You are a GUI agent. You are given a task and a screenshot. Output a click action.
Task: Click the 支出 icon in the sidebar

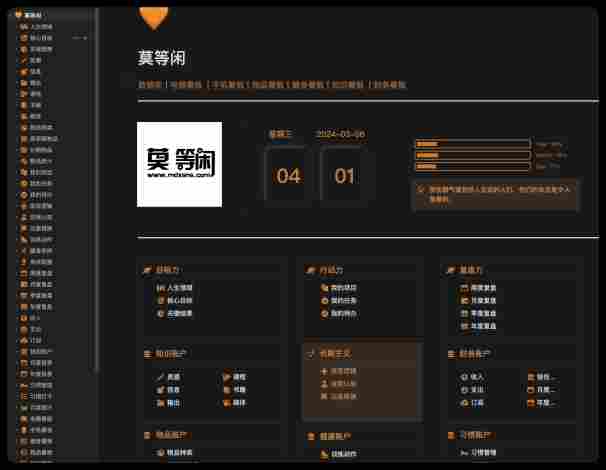tap(24, 329)
